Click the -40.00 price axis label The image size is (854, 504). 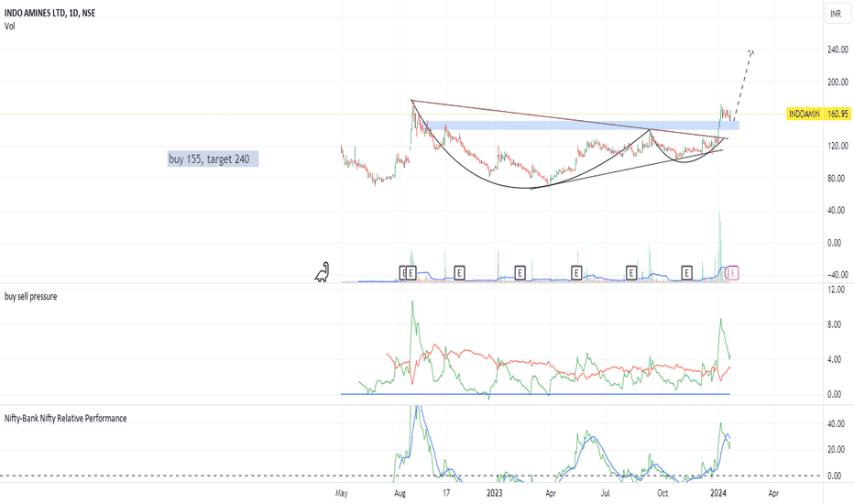(x=838, y=275)
